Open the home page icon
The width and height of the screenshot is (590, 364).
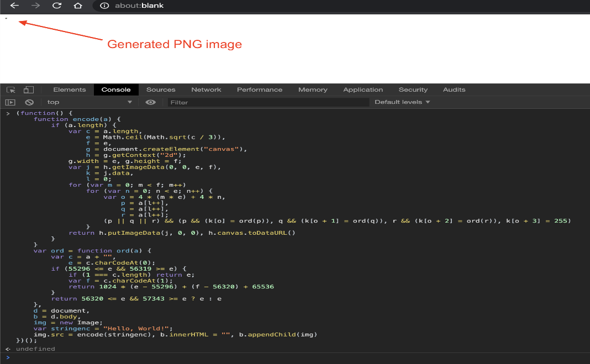(78, 6)
